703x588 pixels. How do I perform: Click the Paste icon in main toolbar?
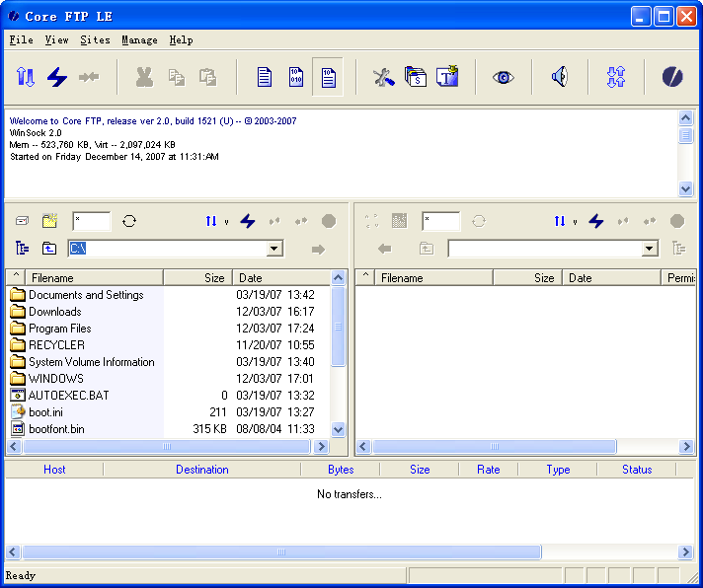(x=208, y=77)
